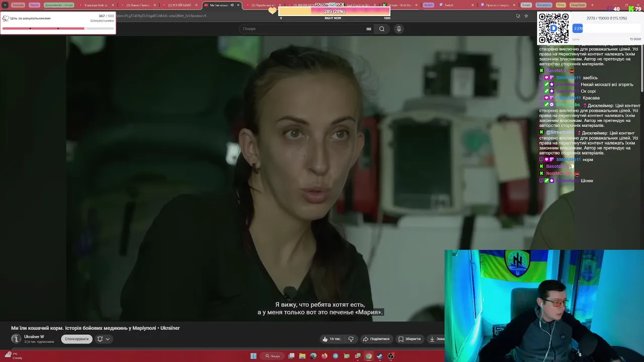Open Task View on the taskbar
This screenshot has height=362, width=644.
point(291,356)
